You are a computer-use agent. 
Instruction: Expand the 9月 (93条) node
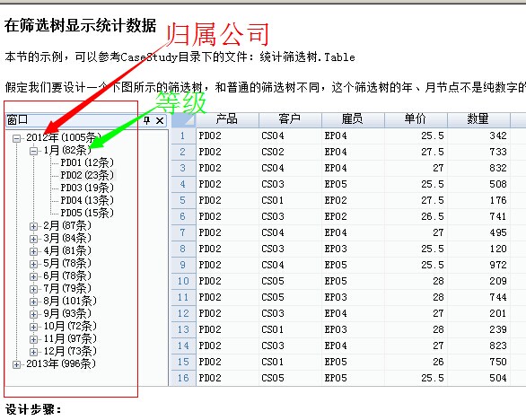coord(33,314)
